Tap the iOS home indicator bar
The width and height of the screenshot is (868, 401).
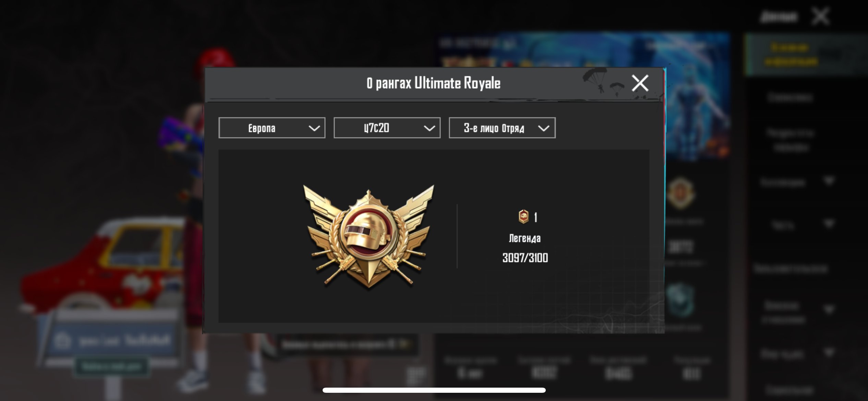(434, 390)
